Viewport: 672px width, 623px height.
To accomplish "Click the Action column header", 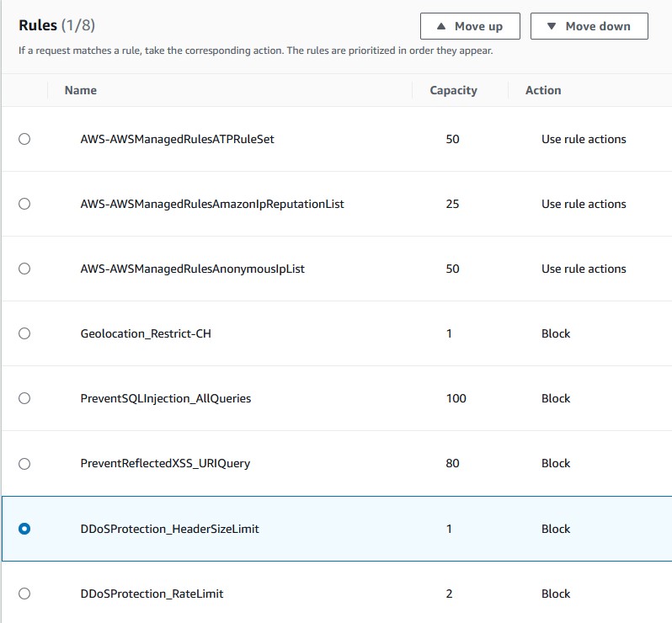I will pyautogui.click(x=543, y=90).
